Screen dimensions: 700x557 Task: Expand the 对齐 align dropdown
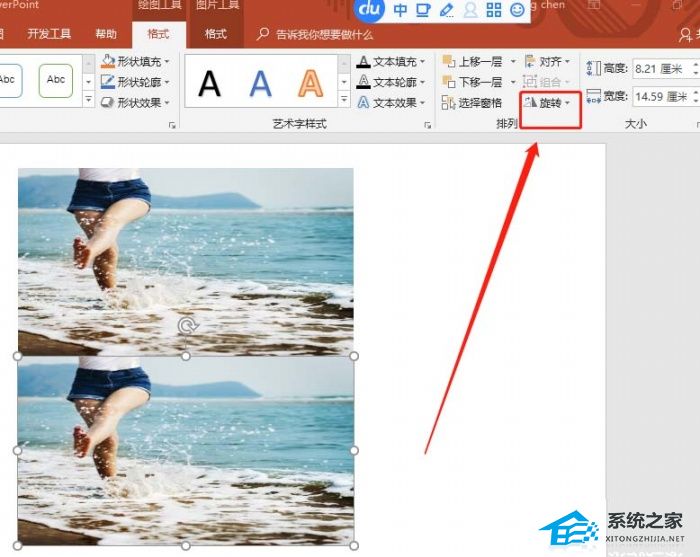(548, 61)
